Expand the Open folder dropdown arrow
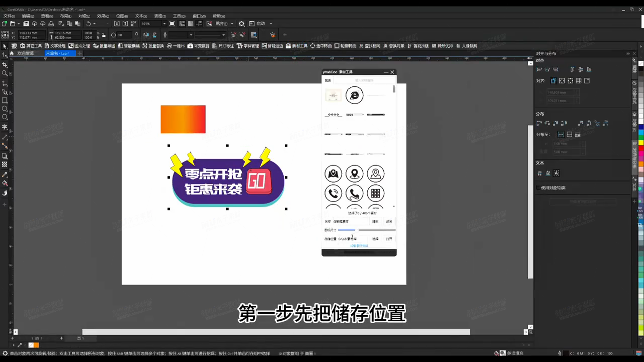Image resolution: width=644 pixels, height=362 pixels. [x=19, y=24]
